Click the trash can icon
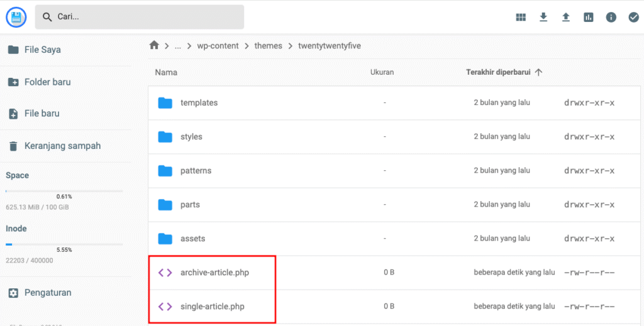The image size is (644, 326). click(x=13, y=146)
